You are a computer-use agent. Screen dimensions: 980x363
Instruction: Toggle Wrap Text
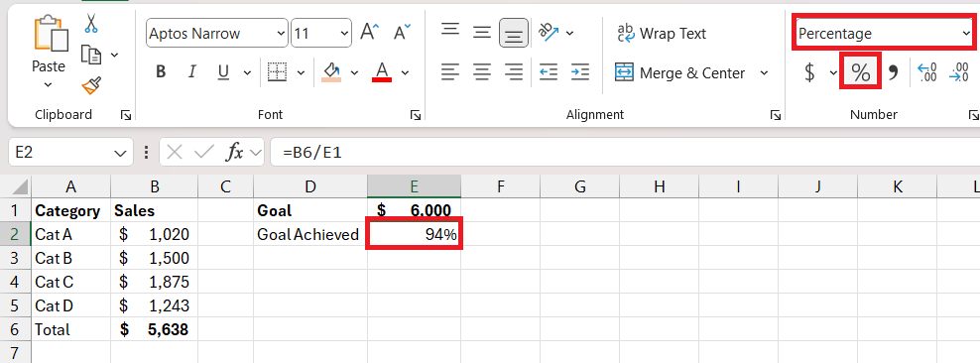pos(662,33)
